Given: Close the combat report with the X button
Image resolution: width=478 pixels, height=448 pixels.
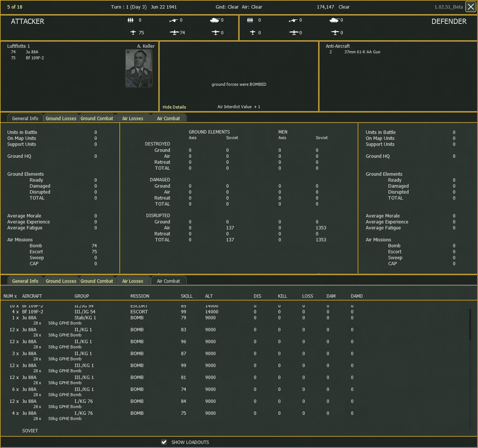Looking at the screenshot, I should pos(471,7).
